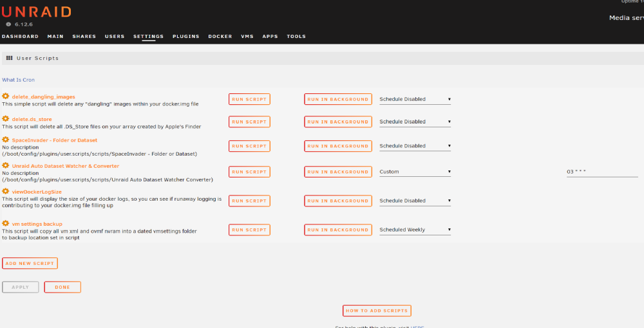Click the User Scripts grid icon

point(10,59)
